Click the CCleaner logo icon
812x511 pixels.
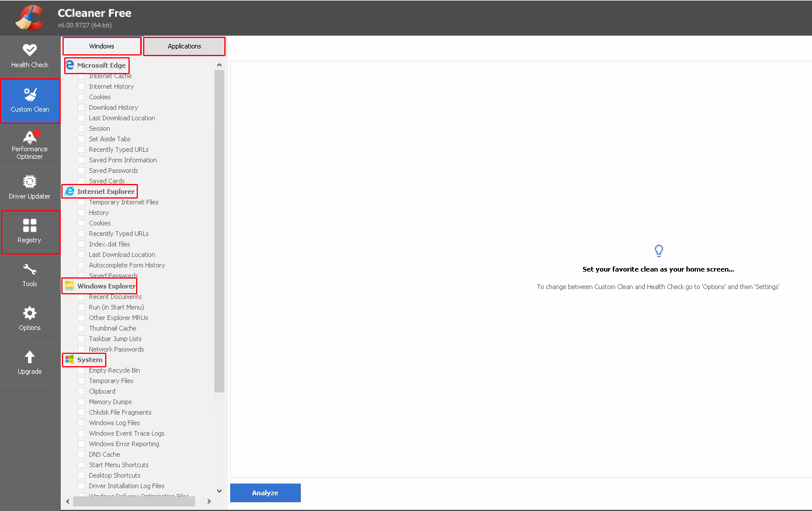pos(30,18)
